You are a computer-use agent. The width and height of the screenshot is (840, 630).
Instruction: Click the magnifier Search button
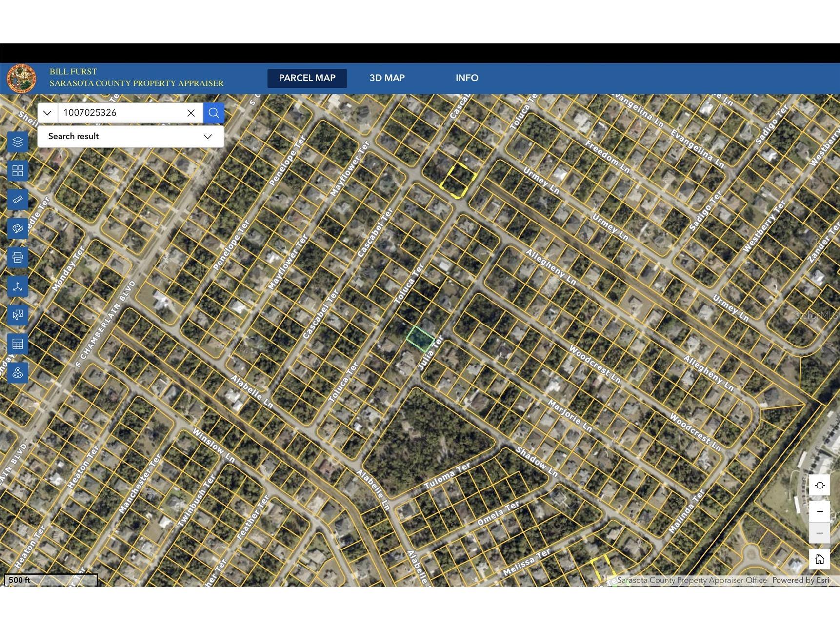[x=214, y=113]
